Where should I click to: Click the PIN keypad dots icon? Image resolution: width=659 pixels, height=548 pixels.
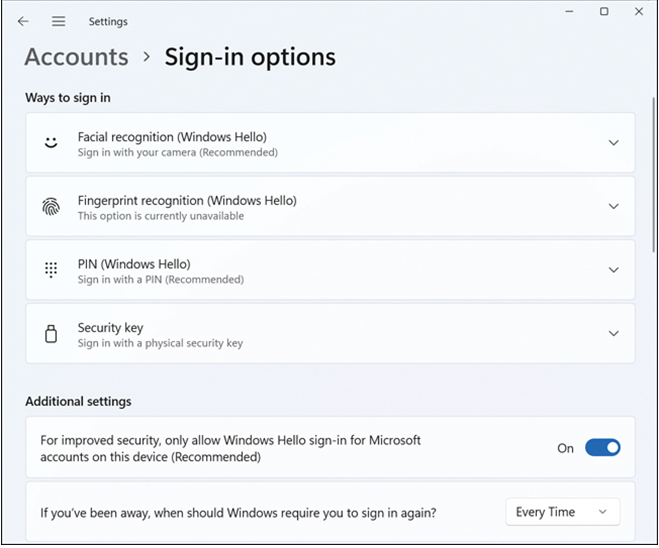coord(51,270)
